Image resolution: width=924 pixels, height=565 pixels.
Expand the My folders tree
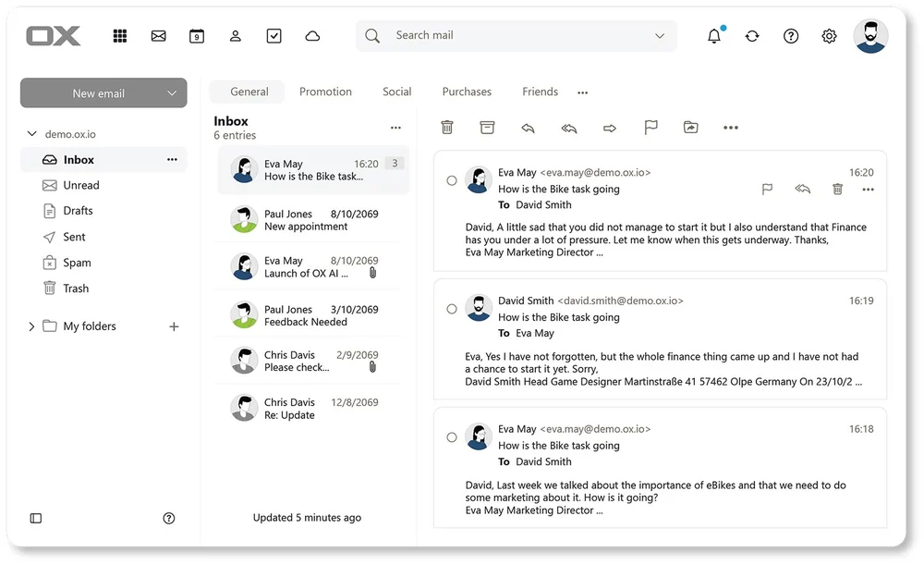point(31,326)
